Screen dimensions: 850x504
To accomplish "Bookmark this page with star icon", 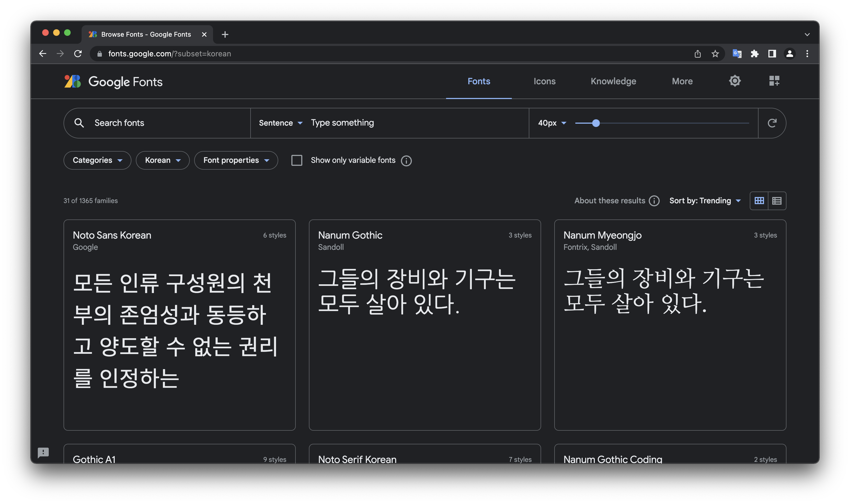I will point(715,54).
